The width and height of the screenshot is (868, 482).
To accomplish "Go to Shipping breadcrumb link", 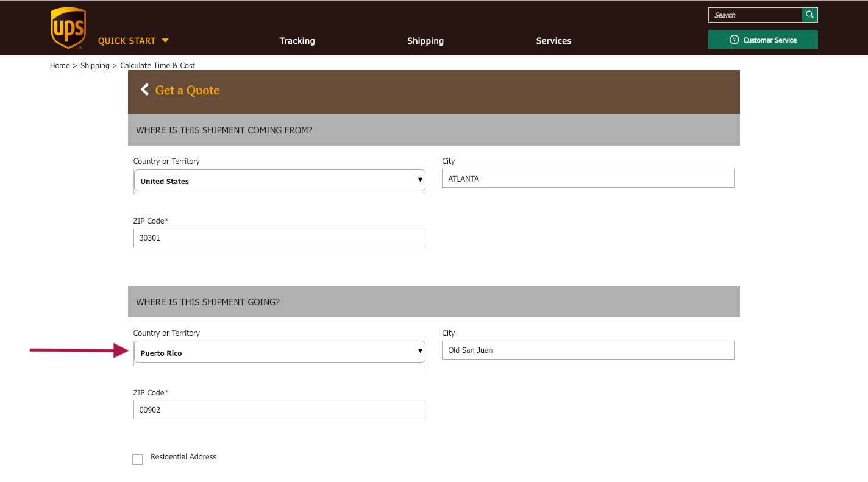I will [95, 65].
